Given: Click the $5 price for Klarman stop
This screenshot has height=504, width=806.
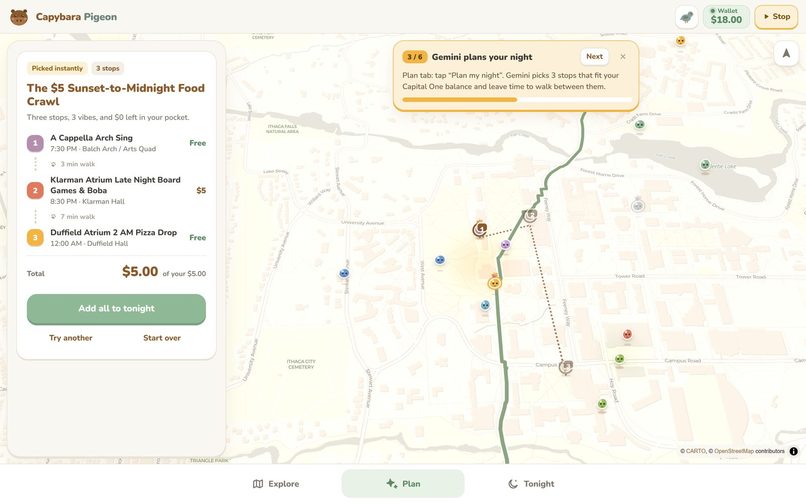Looking at the screenshot, I should [x=201, y=190].
